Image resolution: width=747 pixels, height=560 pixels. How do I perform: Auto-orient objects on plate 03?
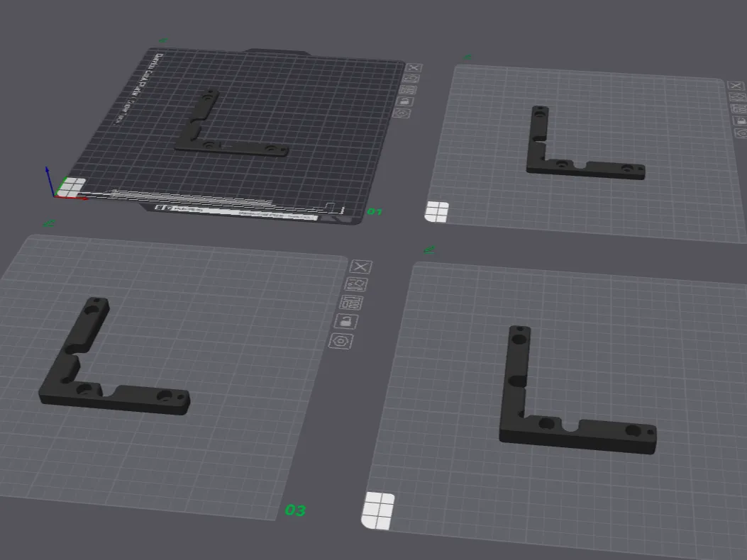[x=356, y=284]
